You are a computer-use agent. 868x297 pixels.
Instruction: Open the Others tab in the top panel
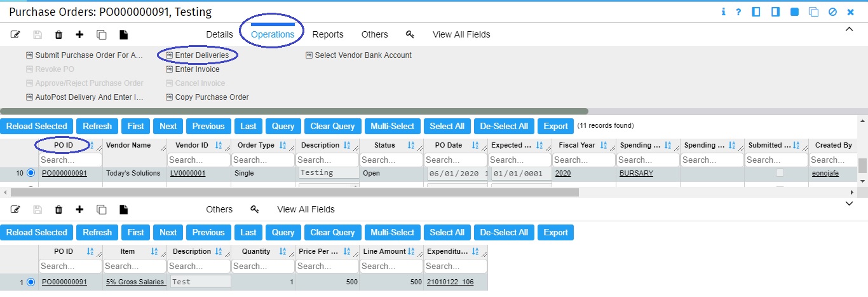[x=375, y=34]
